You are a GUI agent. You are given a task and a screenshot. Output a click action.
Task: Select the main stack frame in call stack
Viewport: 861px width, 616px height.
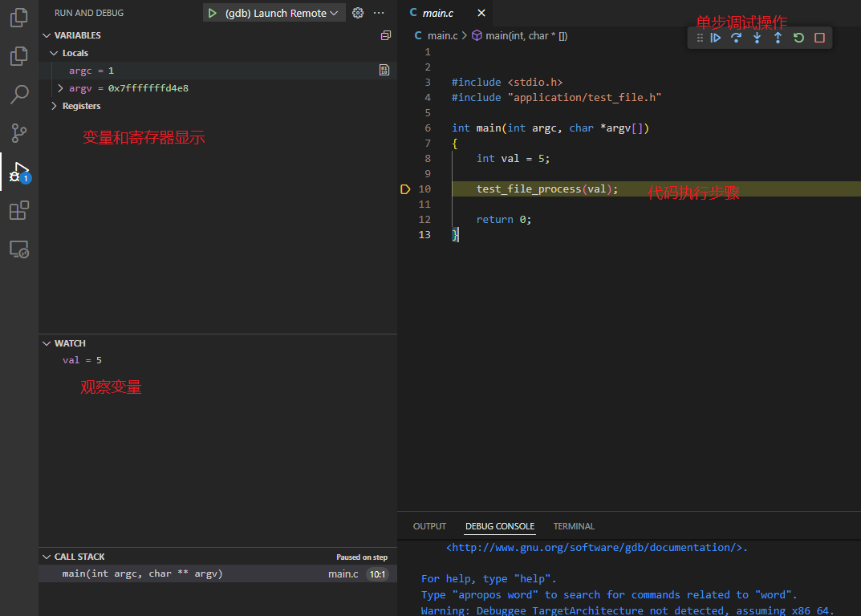[217, 573]
